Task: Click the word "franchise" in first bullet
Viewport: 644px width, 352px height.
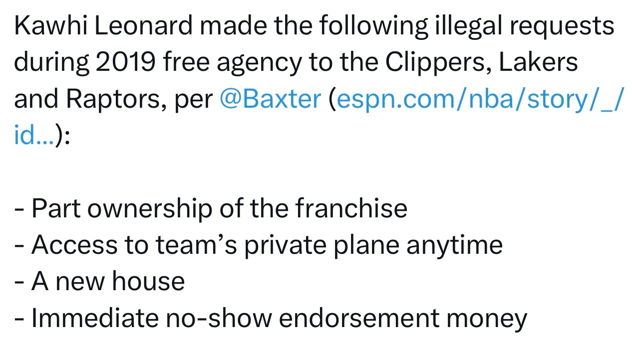Action: [351, 208]
